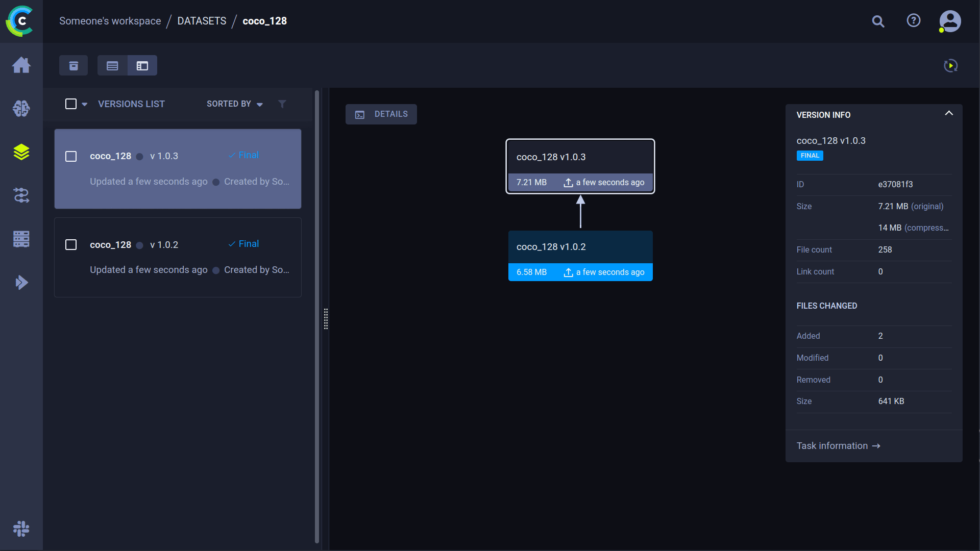The width and height of the screenshot is (980, 551).
Task: Open the SORTED BY dropdown
Action: (x=234, y=104)
